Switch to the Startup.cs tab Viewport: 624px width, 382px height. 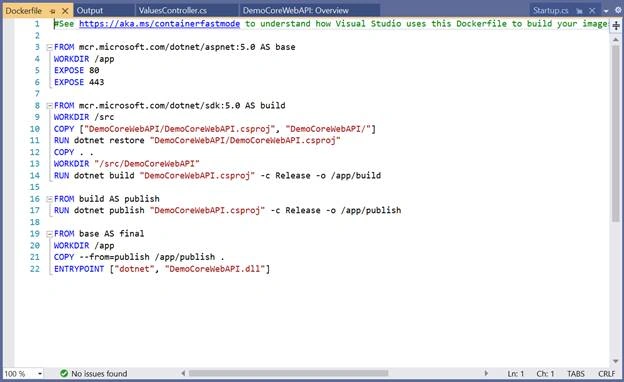tap(550, 11)
